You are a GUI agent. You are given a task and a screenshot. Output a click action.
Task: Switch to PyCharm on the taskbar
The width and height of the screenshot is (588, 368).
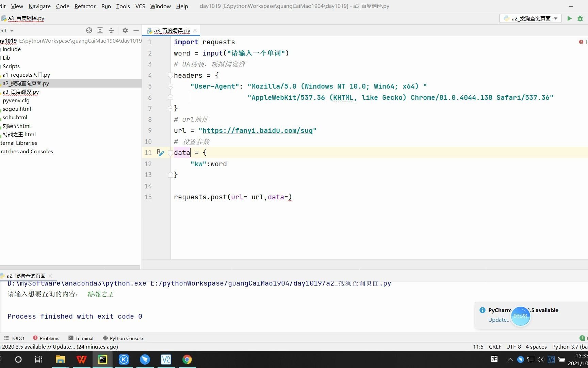click(x=102, y=359)
